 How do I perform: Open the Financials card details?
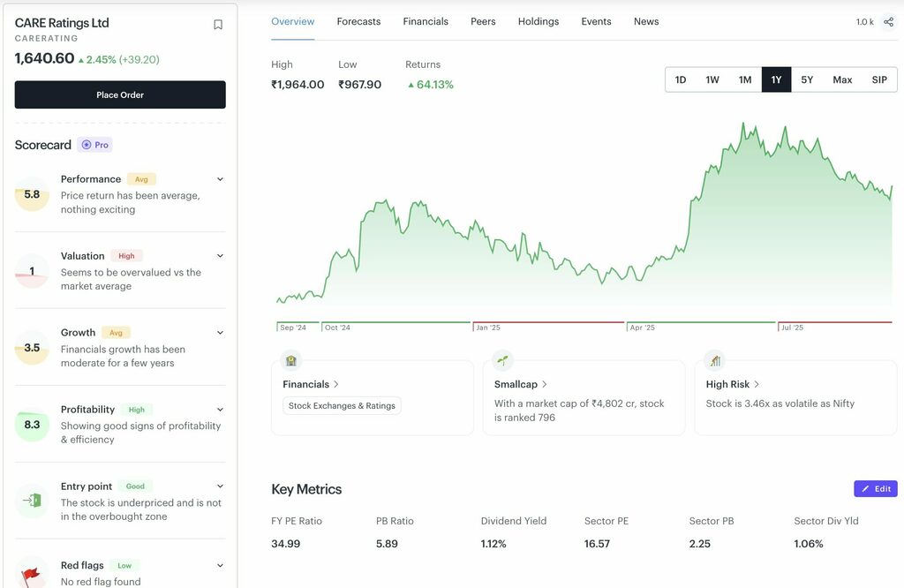point(311,385)
